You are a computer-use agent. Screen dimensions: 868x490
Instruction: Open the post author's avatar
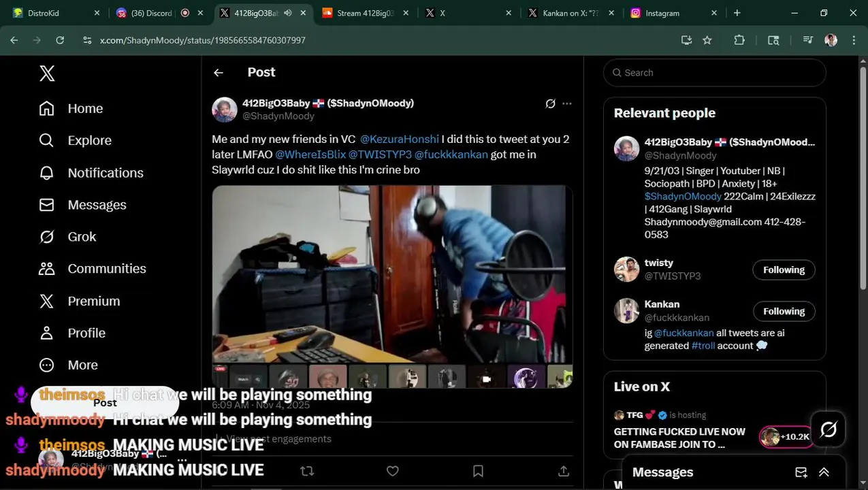point(225,110)
